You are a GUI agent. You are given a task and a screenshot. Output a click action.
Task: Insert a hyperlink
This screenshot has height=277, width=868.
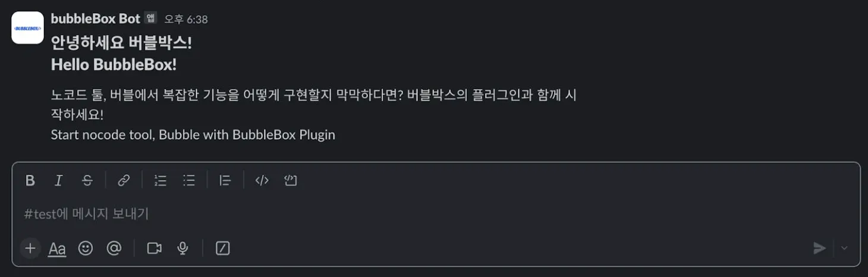pos(124,181)
